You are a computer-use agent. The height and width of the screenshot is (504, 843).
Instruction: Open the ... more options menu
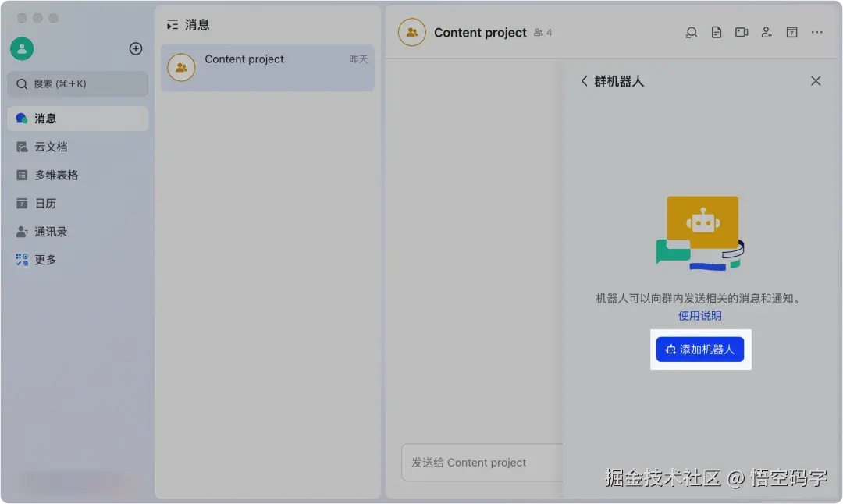816,32
